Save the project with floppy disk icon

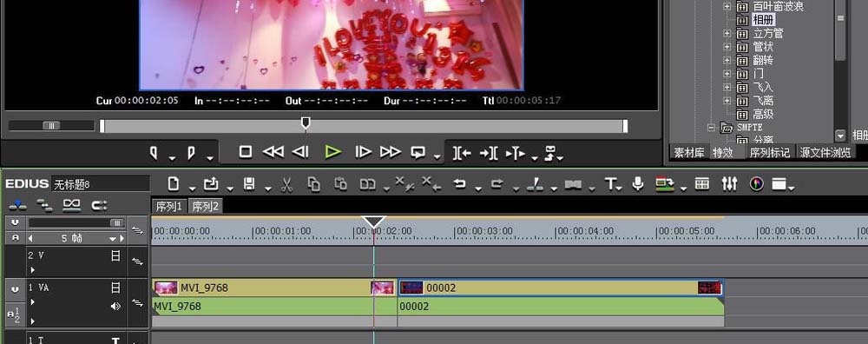(x=249, y=184)
